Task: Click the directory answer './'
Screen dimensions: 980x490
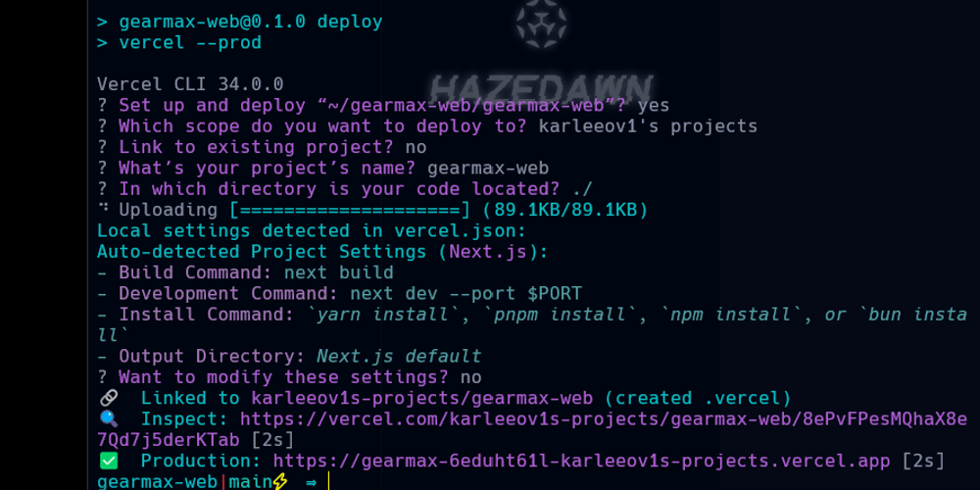Action: click(582, 189)
